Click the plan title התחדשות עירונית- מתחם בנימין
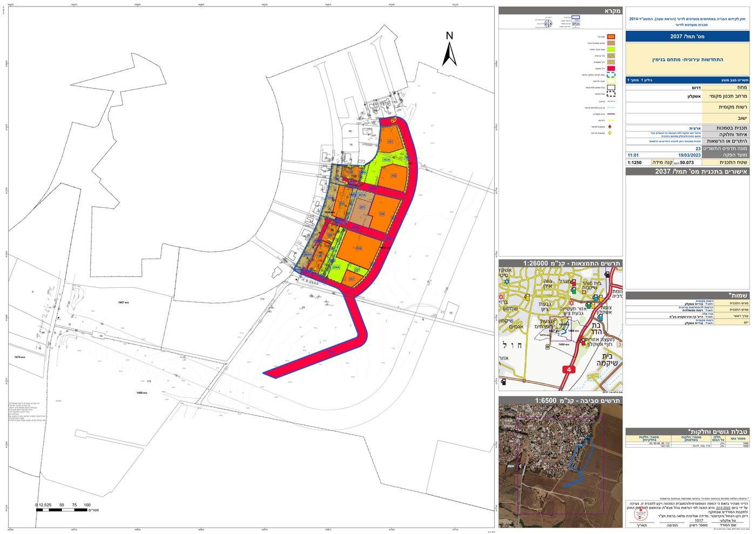 click(687, 59)
